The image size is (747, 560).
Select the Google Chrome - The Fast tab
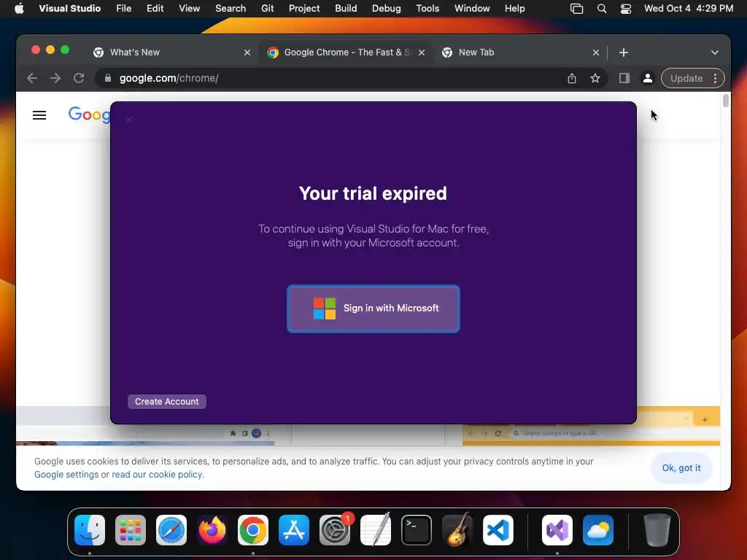coord(347,52)
